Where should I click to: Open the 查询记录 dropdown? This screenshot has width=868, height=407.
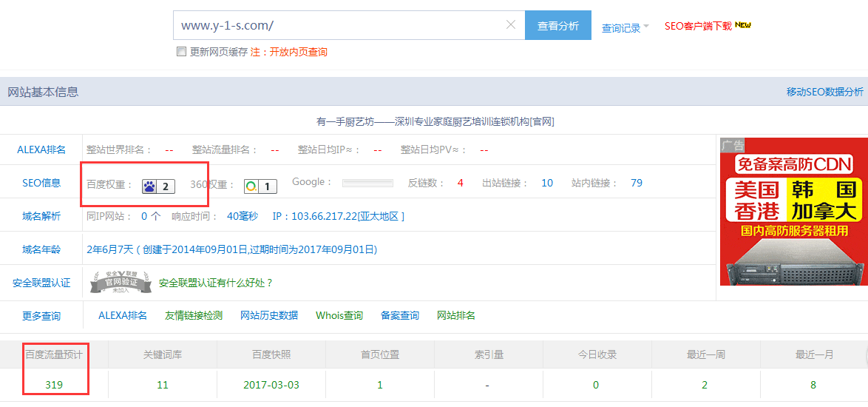625,28
